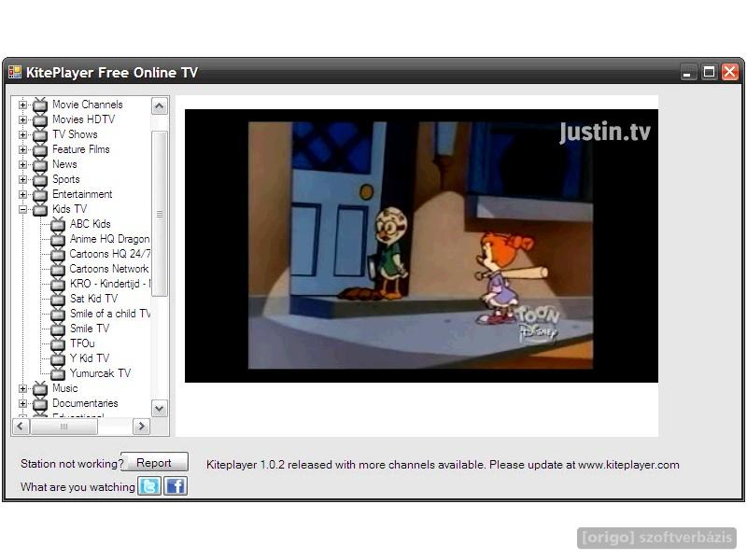Viewport: 747px width, 560px height.
Task: Click the TV icon beside Movie Channels
Action: [40, 105]
